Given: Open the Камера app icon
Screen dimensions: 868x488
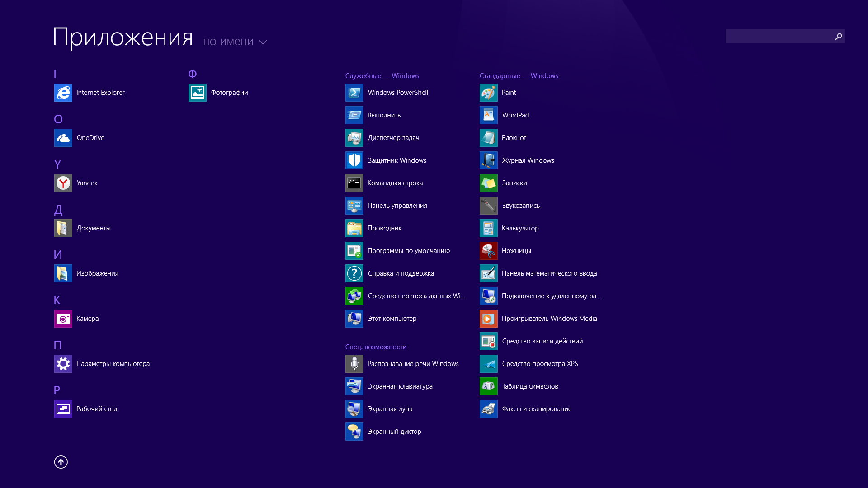Looking at the screenshot, I should (x=63, y=319).
